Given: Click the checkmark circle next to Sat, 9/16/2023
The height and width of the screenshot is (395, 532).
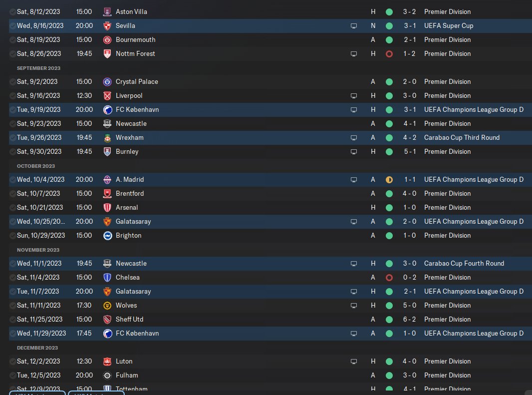Looking at the screenshot, I should point(12,95).
